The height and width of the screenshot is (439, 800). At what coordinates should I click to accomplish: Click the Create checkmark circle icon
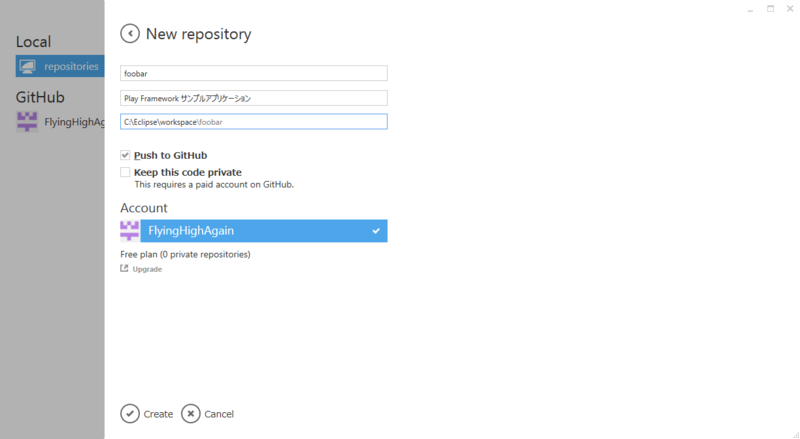pyautogui.click(x=130, y=414)
